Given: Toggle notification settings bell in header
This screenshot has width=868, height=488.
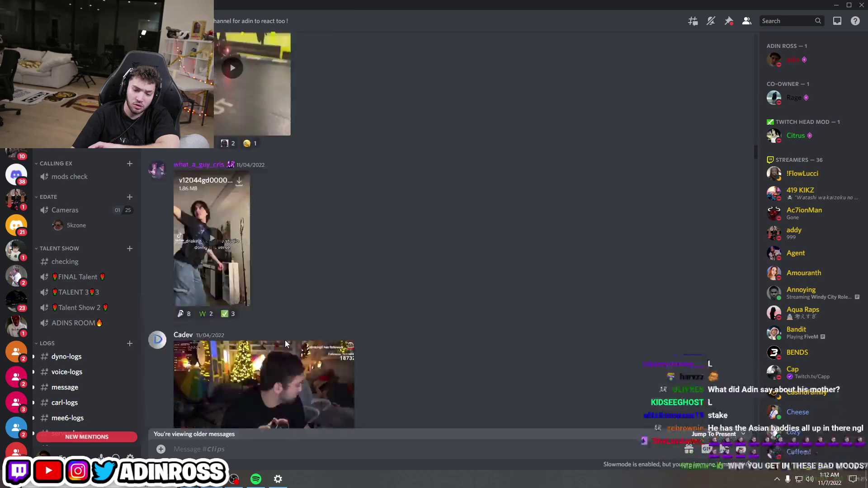Looking at the screenshot, I should point(711,21).
